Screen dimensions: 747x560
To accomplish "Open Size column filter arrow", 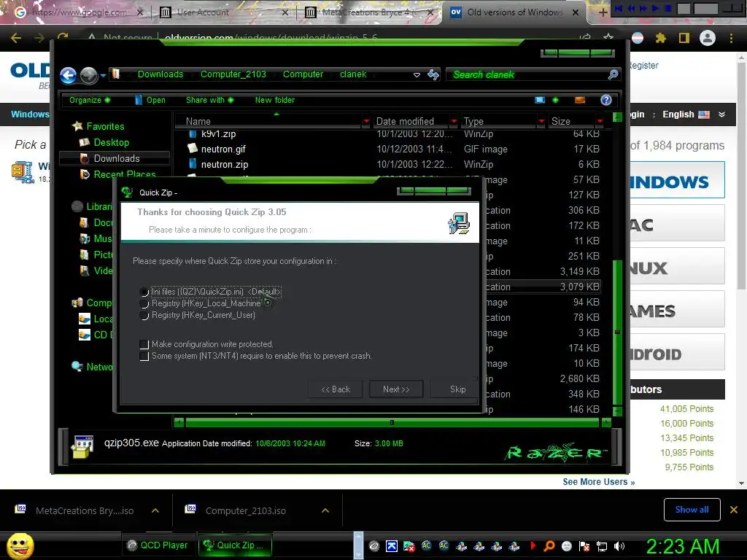I will point(600,122).
